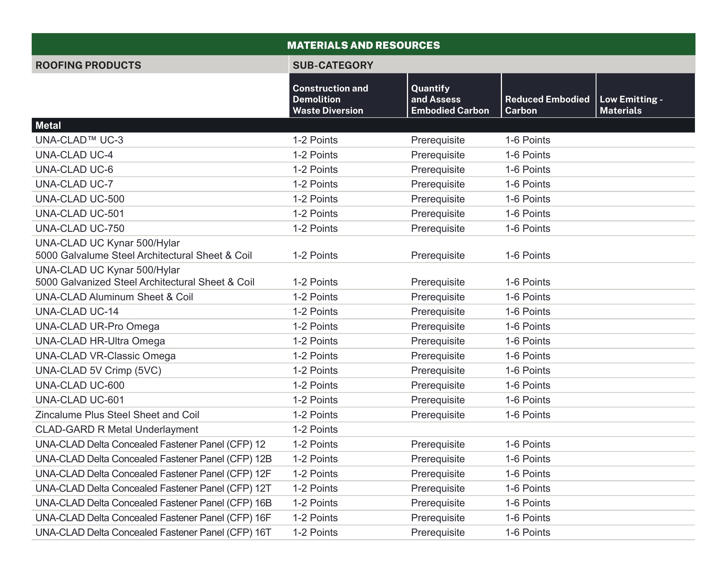
Task: Click 1-6 Points in the UC-14 row
Action: [528, 312]
